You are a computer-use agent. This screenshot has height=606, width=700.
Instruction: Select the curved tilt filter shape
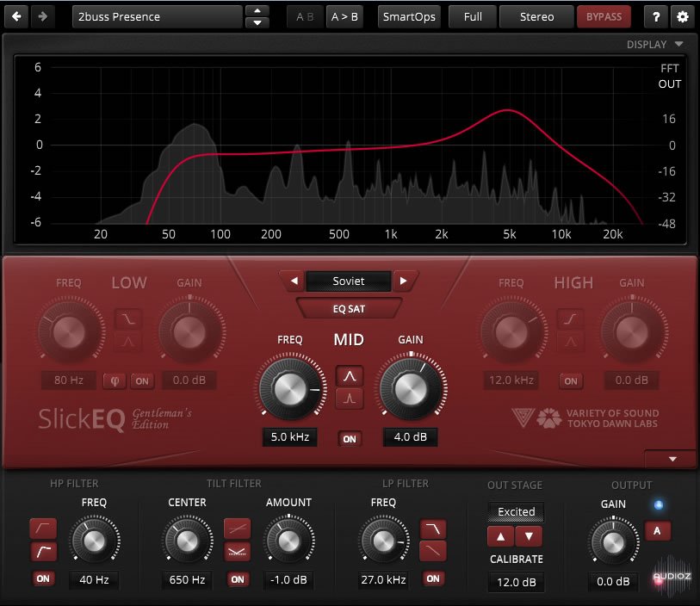237,552
